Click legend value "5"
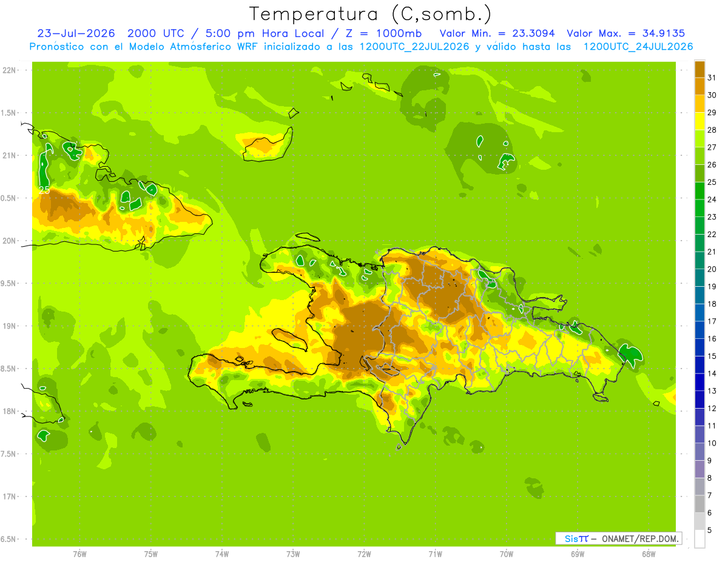 [x=710, y=530]
